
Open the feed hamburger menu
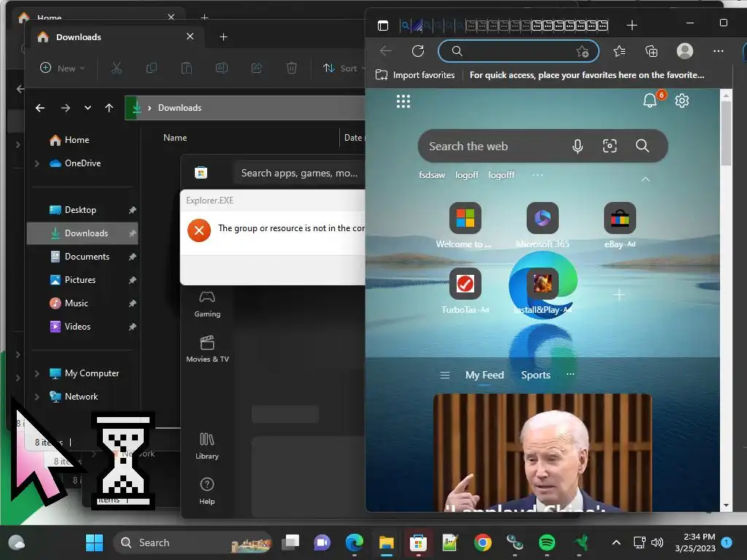coord(445,376)
